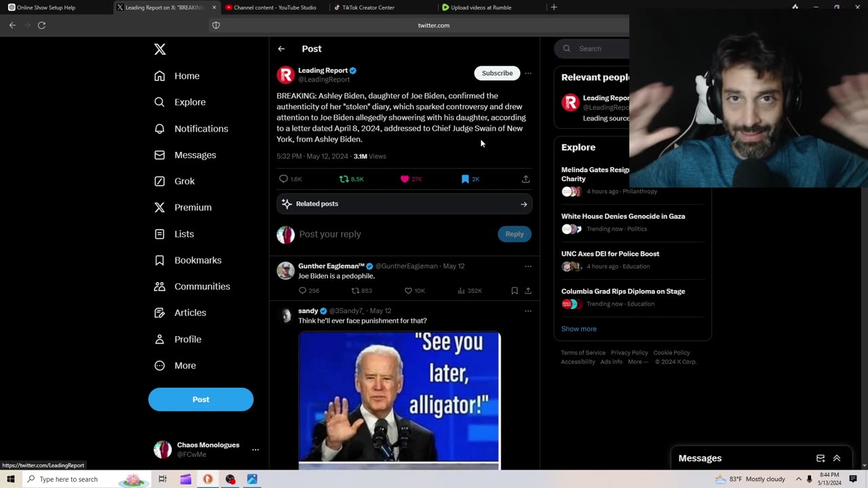Click the browser back arrow
The width and height of the screenshot is (868, 488).
point(12,25)
